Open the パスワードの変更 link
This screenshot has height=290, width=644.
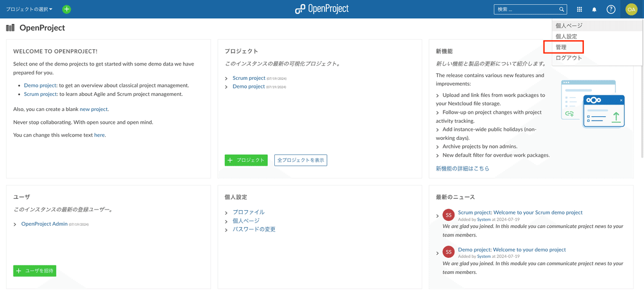click(x=254, y=229)
